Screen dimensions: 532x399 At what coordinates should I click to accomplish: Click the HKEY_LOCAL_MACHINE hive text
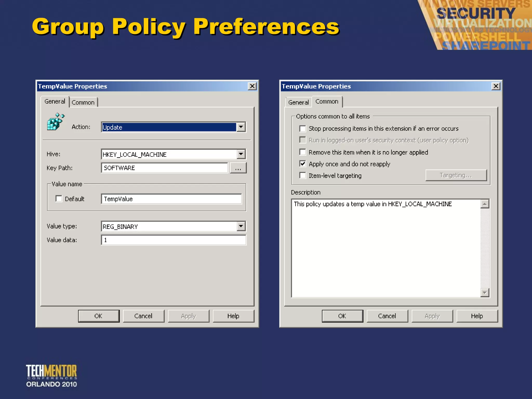[x=135, y=155]
